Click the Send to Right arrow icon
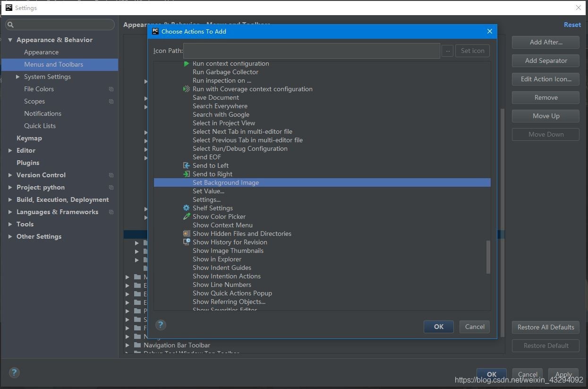Viewport: 588px width, 389px height. coord(187,174)
